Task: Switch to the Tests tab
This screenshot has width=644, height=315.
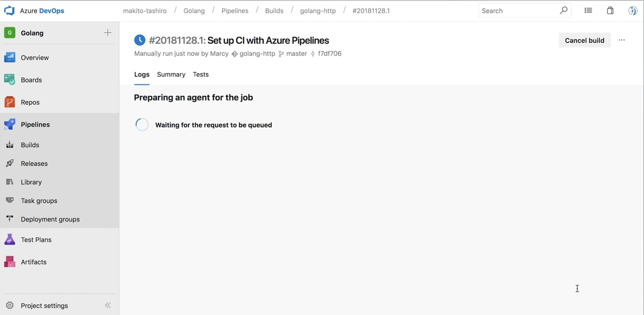Action: point(200,74)
